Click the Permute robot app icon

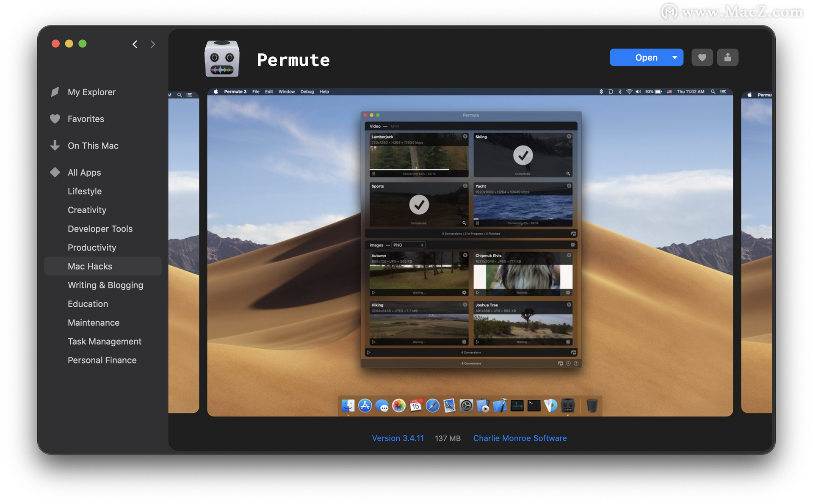[x=222, y=58]
